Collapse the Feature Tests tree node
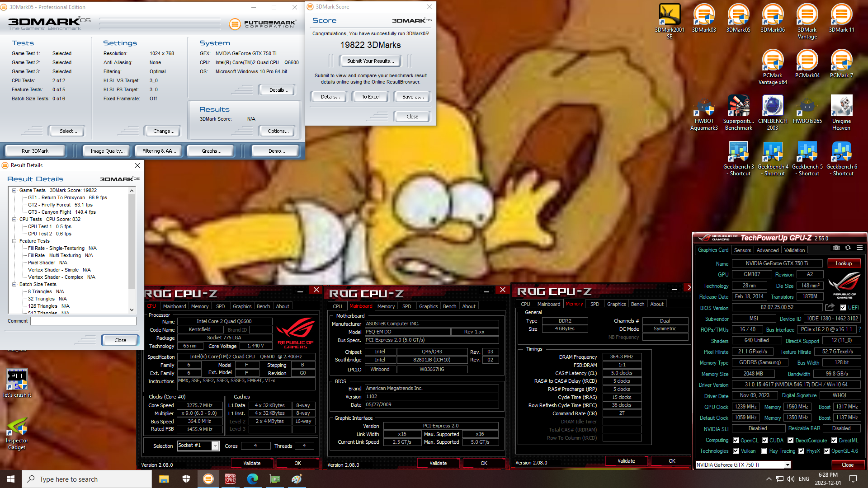Screen dimensions: 868x488 (x=14, y=241)
